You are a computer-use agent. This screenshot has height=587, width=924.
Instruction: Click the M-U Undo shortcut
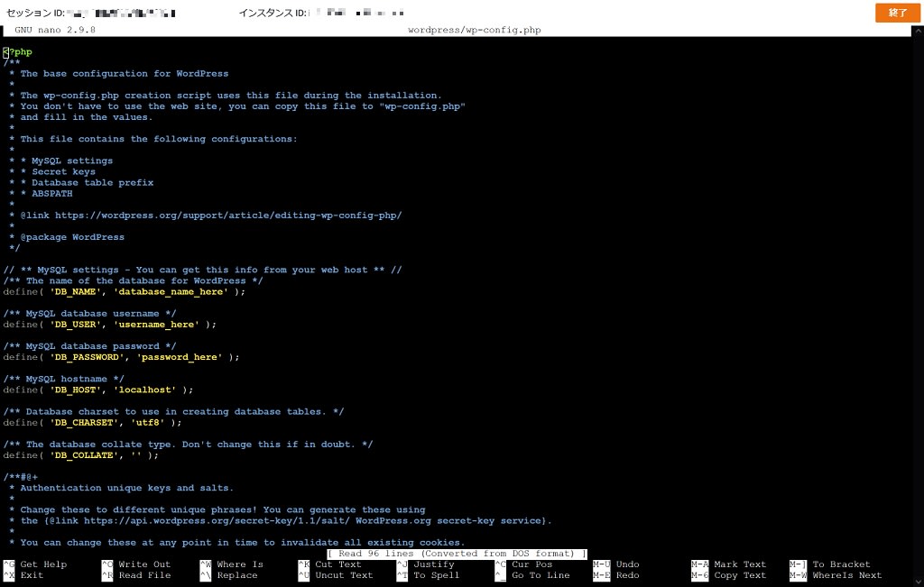click(616, 564)
